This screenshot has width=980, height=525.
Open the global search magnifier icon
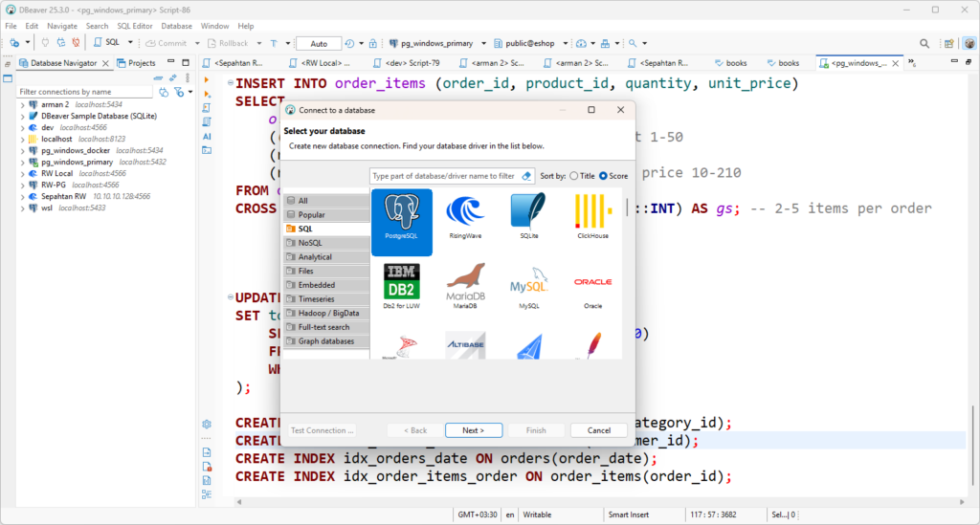(924, 43)
